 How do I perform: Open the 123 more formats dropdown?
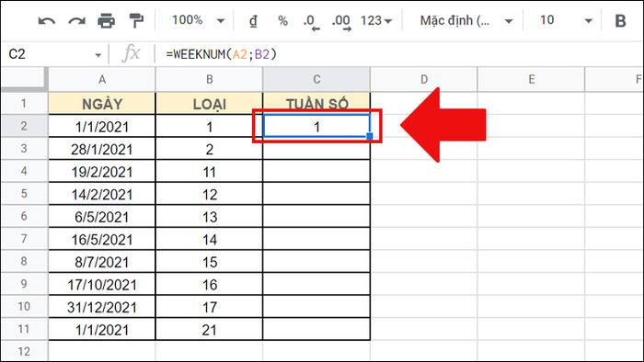coord(375,20)
